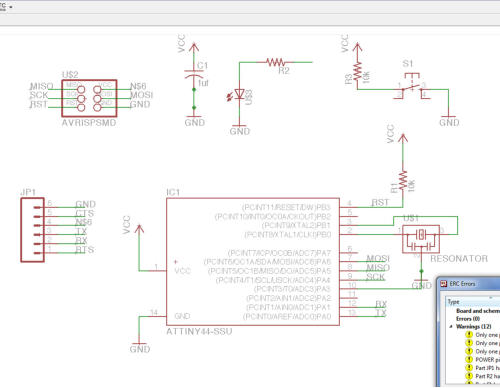The image size is (500, 388).
Task: Click the VCC supply arrow above R3
Action: tap(357, 49)
